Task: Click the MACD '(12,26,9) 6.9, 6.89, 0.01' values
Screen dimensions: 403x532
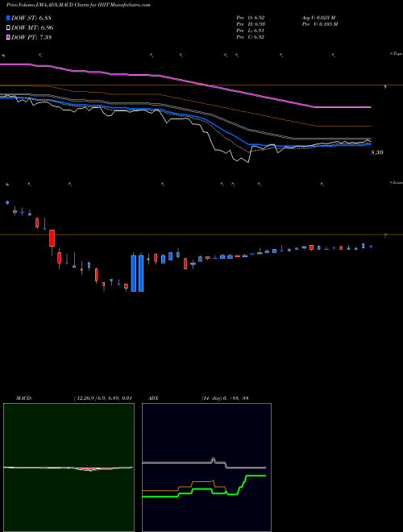Action: click(102, 398)
